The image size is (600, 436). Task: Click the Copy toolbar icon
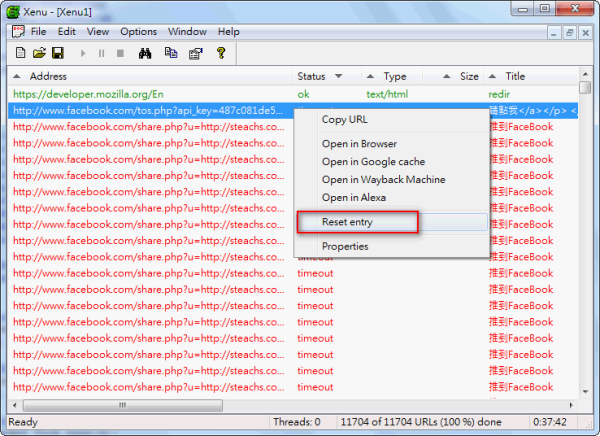tap(171, 53)
